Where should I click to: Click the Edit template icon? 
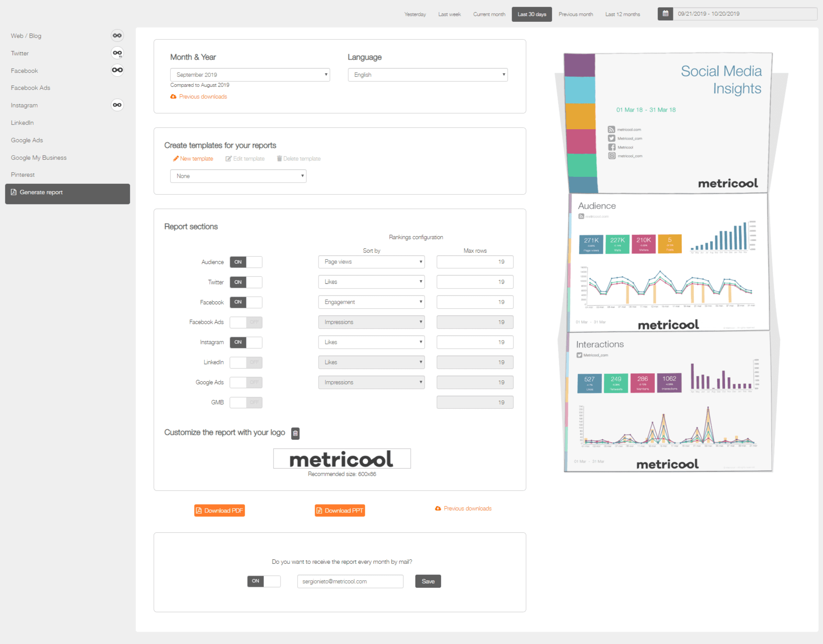point(228,158)
